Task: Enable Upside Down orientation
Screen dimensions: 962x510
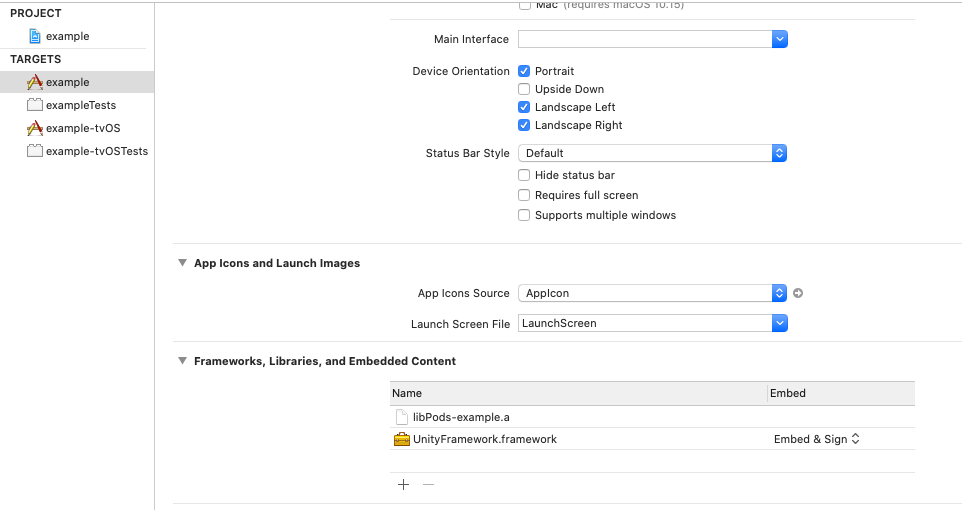Action: (x=524, y=90)
